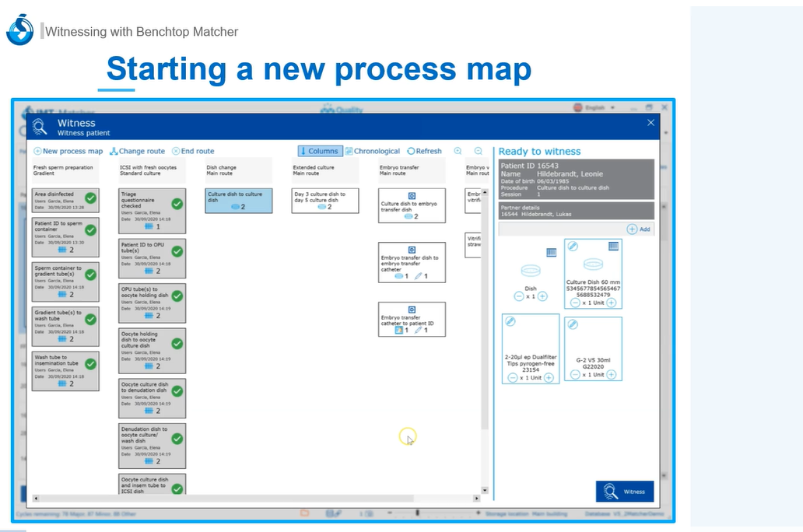The width and height of the screenshot is (803, 532).
Task: Click the End route icon
Action: [x=176, y=152]
